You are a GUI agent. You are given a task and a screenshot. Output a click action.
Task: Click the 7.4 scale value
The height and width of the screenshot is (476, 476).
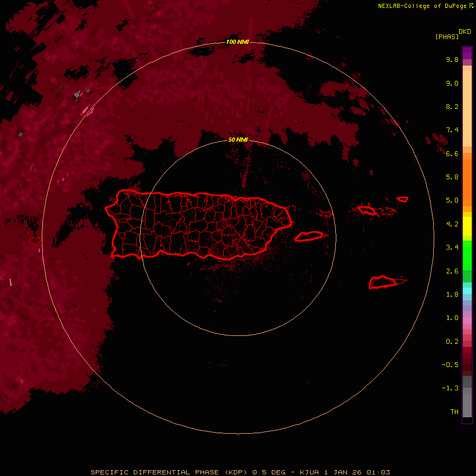coord(452,130)
